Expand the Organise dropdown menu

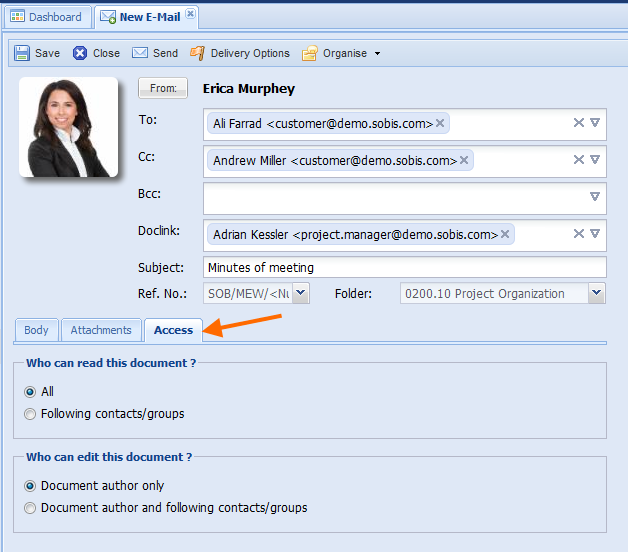tap(377, 54)
